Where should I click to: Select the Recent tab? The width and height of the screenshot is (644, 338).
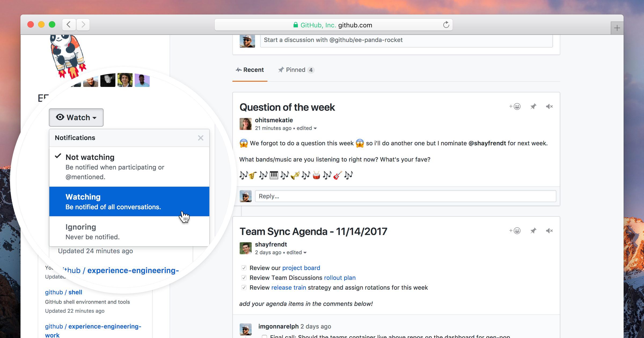pyautogui.click(x=250, y=70)
